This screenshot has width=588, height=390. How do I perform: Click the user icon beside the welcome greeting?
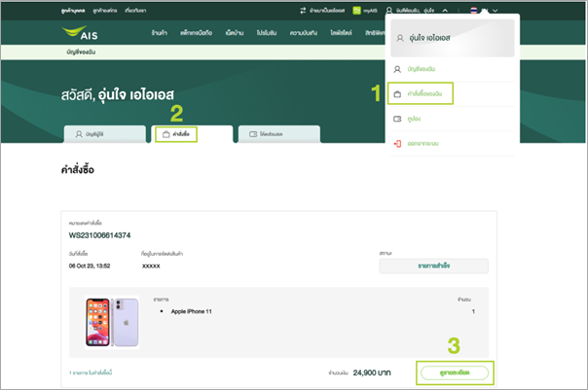tap(389, 11)
